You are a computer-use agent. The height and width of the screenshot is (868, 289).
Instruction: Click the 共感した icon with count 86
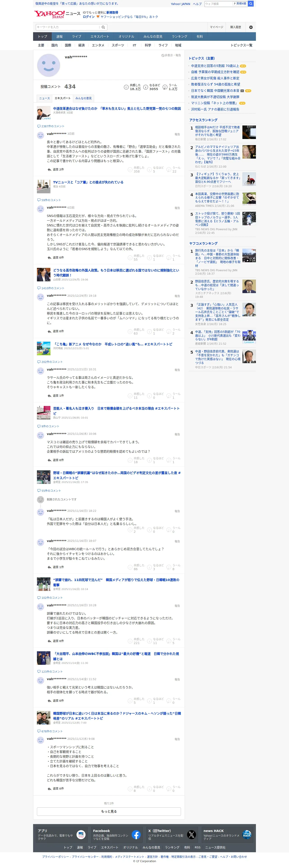tap(130, 567)
